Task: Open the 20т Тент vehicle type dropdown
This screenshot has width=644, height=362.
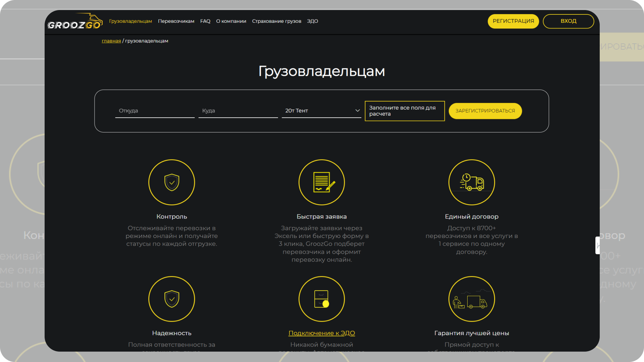Action: tap(321, 111)
